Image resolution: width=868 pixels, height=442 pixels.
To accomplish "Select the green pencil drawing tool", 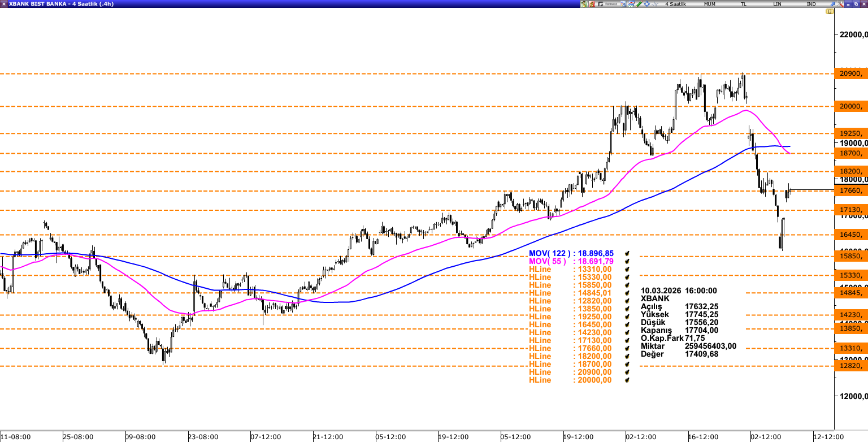I will 639,4.
